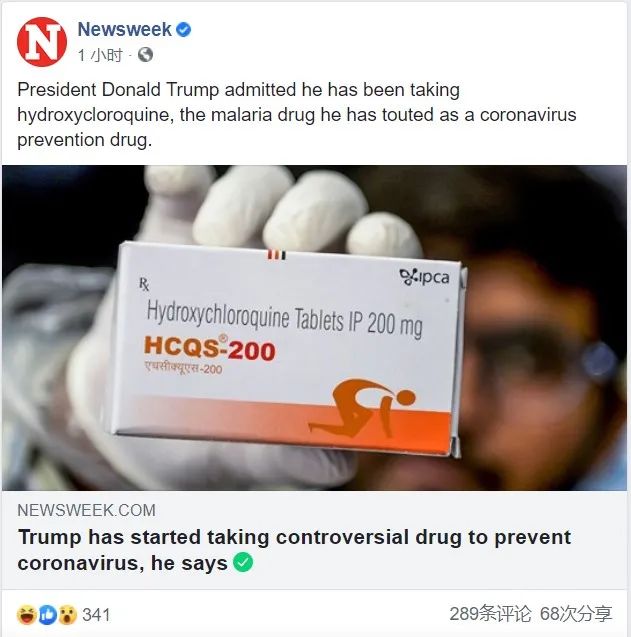View the 341 reactions count

[96, 615]
